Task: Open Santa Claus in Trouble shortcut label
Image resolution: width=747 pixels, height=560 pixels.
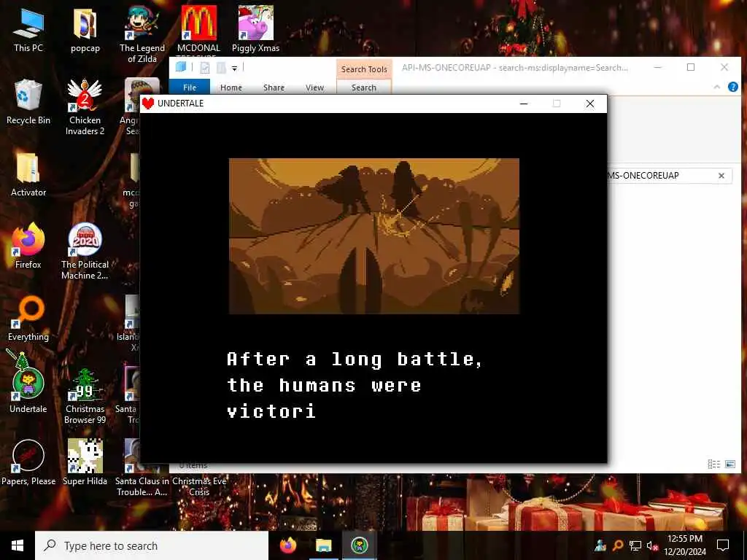Action: [x=142, y=486]
